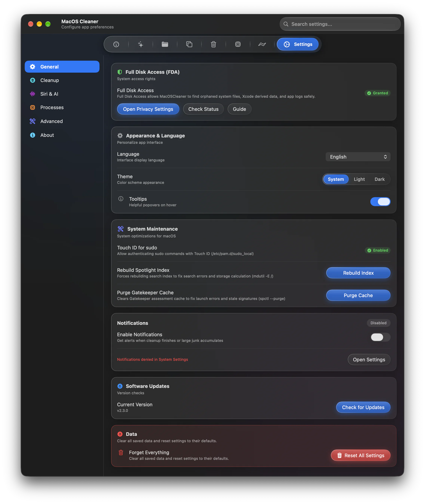Open the General settings section
The width and height of the screenshot is (425, 504).
coord(62,67)
